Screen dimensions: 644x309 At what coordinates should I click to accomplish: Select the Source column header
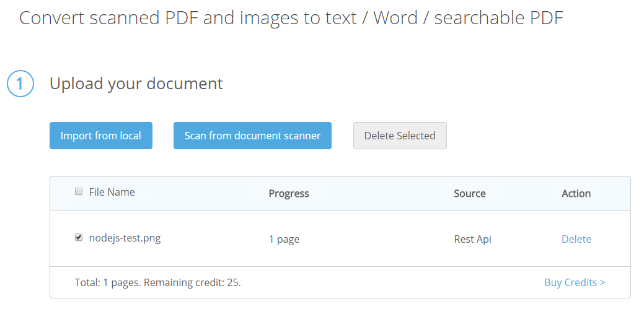point(470,193)
